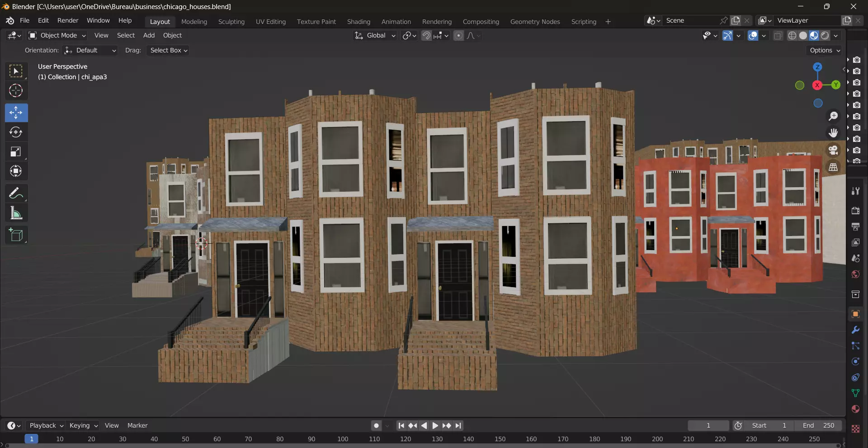
Task: Select the Annotate tool
Action: click(x=16, y=193)
